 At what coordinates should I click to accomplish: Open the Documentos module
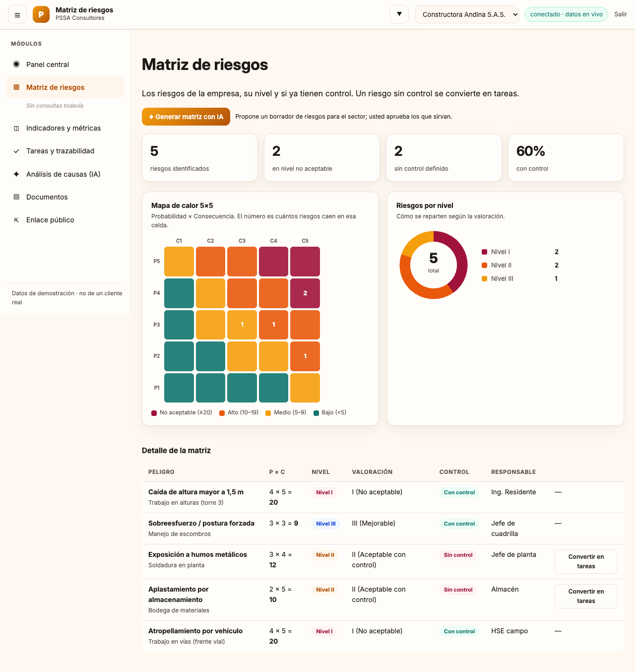[x=65, y=197]
